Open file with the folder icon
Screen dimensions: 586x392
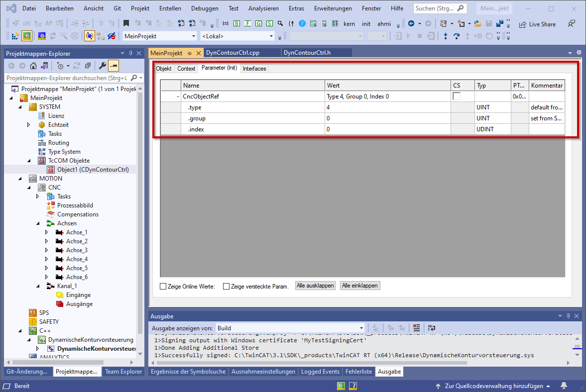(477, 24)
